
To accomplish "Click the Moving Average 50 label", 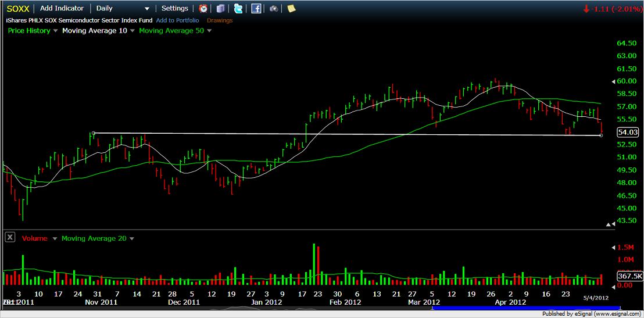I will pos(171,30).
